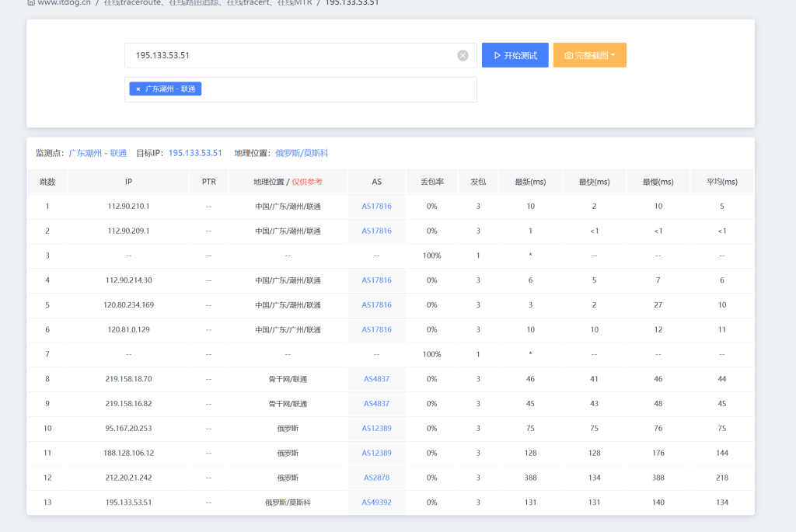
Task: Open the AS2878 link
Action: coord(376,478)
